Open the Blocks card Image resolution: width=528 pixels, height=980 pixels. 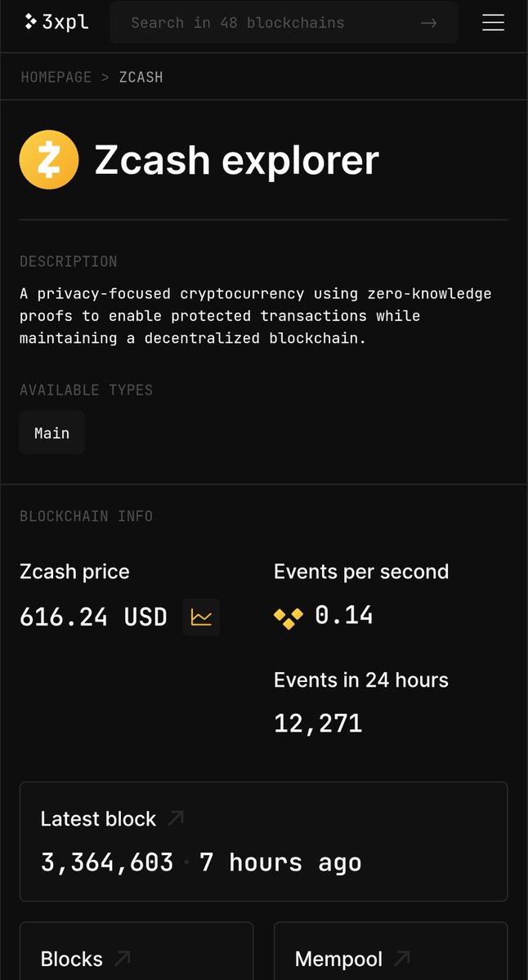[x=136, y=951]
